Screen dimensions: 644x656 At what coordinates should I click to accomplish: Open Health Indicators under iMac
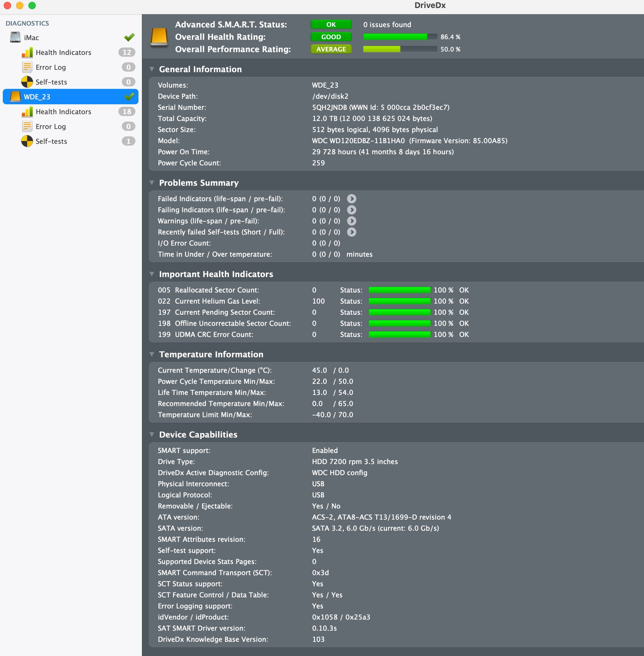pos(71,52)
